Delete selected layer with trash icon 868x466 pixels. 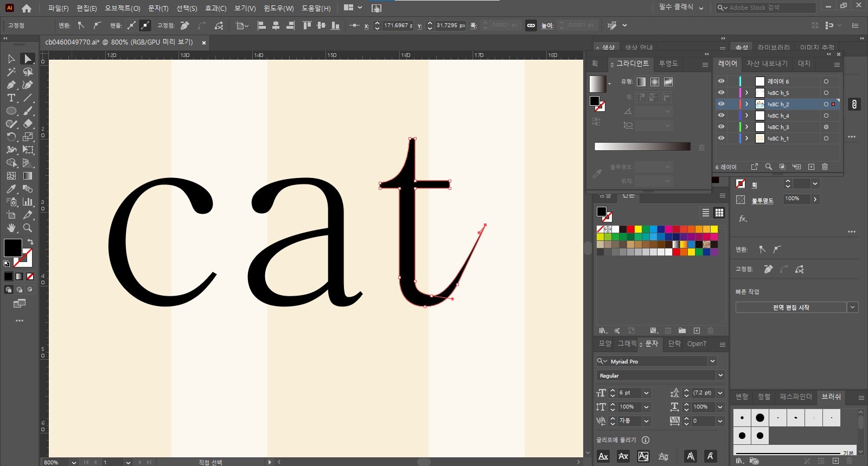tap(825, 167)
